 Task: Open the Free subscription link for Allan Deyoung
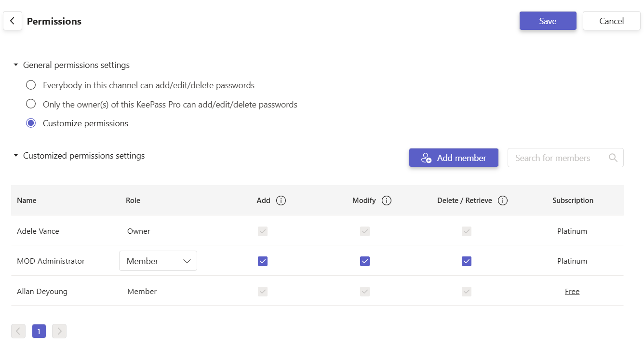[572, 292]
